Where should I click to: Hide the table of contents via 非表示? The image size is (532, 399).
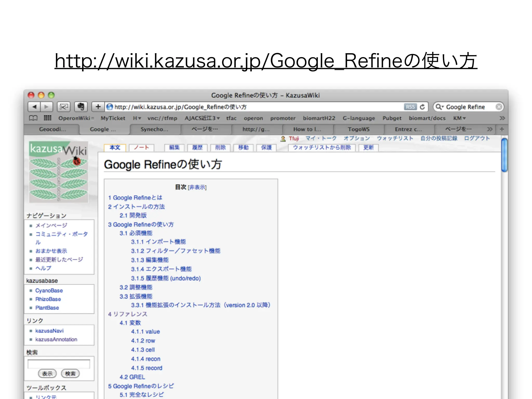coord(197,187)
